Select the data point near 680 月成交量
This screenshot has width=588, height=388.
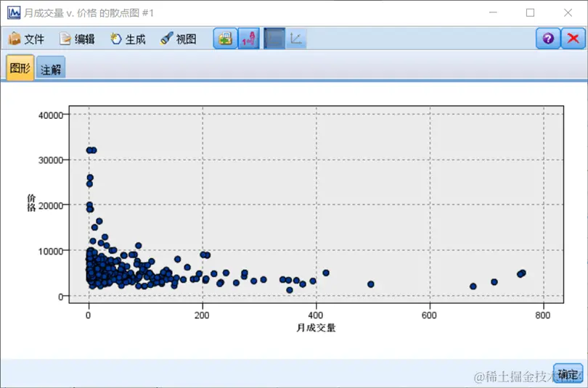pyautogui.click(x=473, y=286)
